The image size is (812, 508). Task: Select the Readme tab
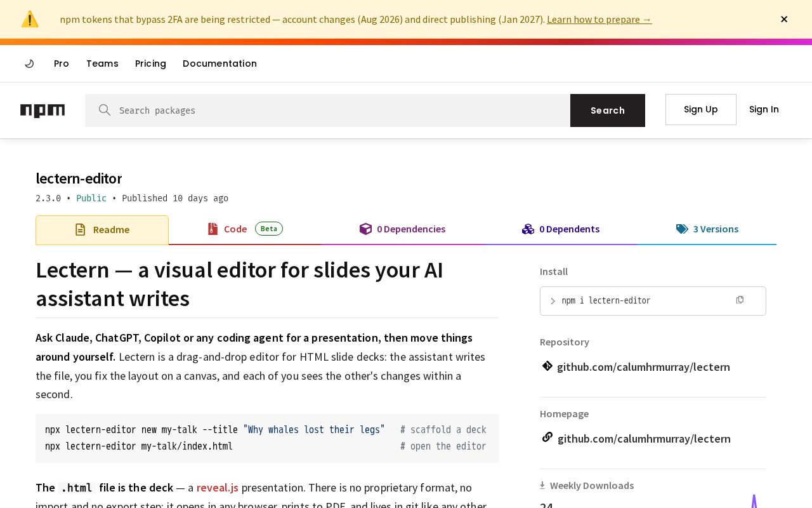click(102, 230)
